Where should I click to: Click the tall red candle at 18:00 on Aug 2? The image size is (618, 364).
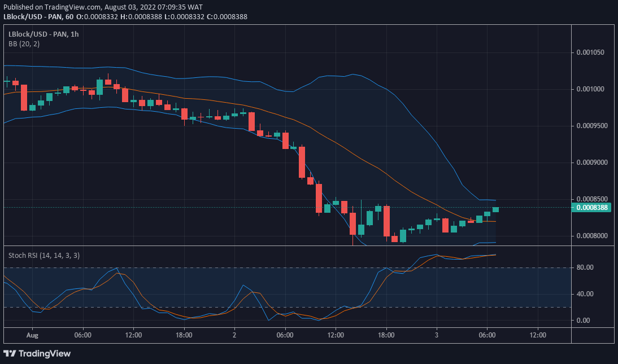(386, 221)
